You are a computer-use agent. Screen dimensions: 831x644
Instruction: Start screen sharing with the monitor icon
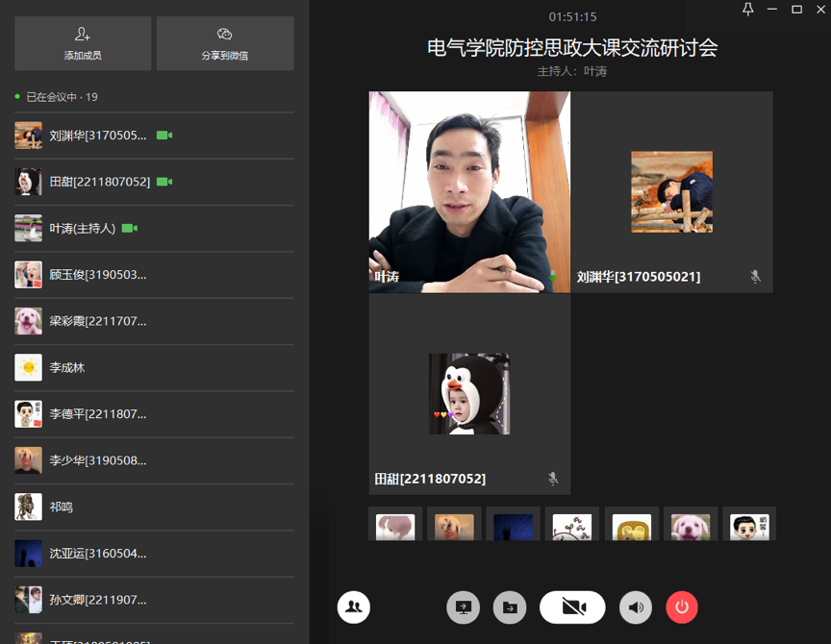pos(464,607)
